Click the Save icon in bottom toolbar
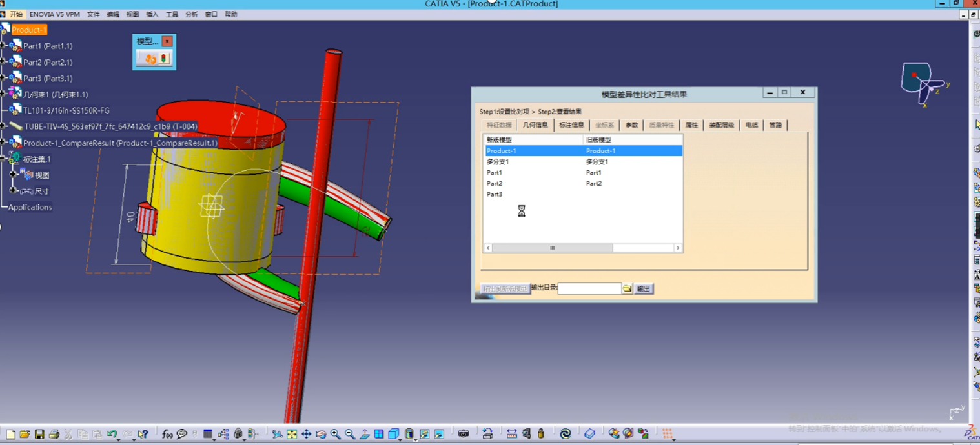The image size is (980, 445). pyautogui.click(x=39, y=434)
